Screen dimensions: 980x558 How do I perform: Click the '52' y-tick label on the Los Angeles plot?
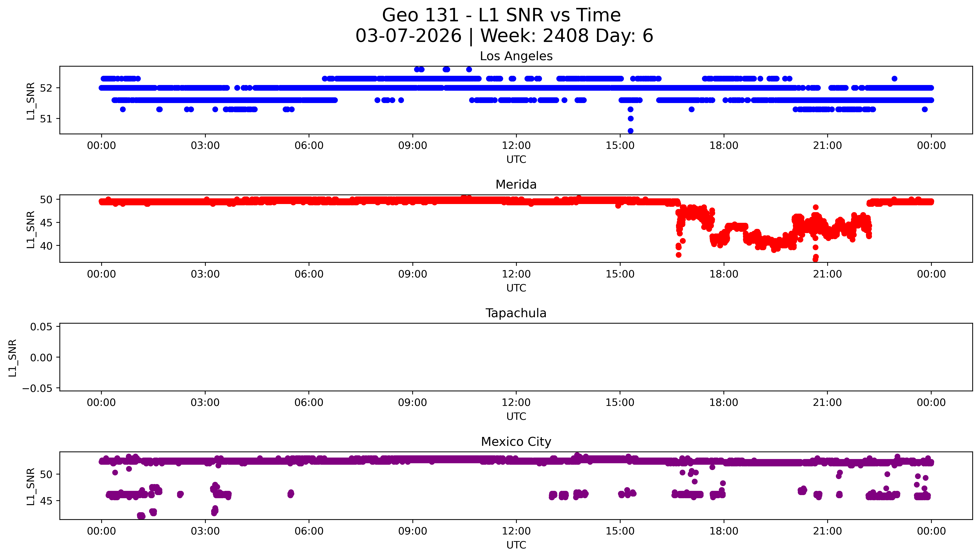(46, 88)
